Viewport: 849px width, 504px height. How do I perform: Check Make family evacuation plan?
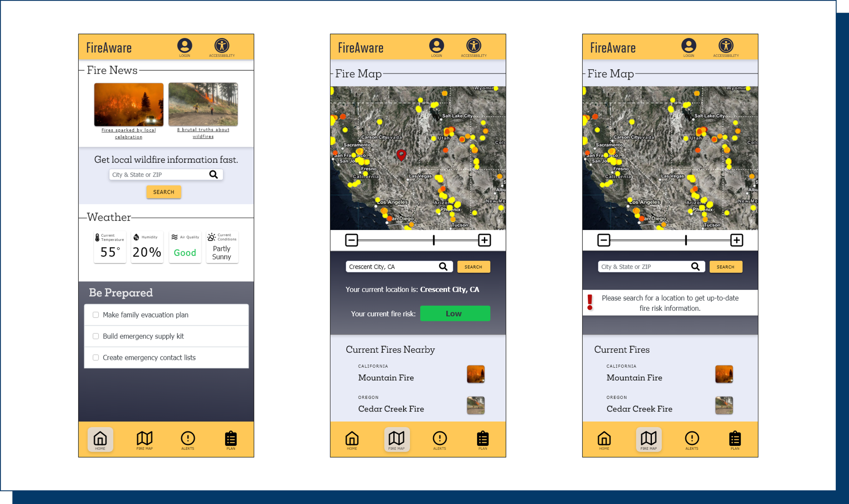coord(96,315)
